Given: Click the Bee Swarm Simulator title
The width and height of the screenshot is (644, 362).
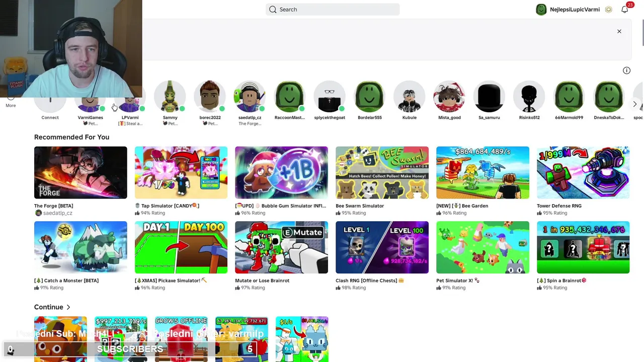Looking at the screenshot, I should coord(360,206).
